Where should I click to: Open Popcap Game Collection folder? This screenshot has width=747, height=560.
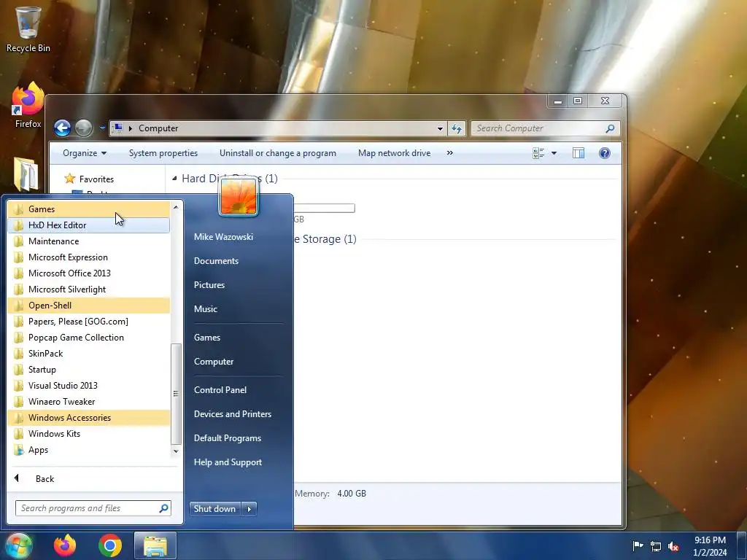coord(88,338)
